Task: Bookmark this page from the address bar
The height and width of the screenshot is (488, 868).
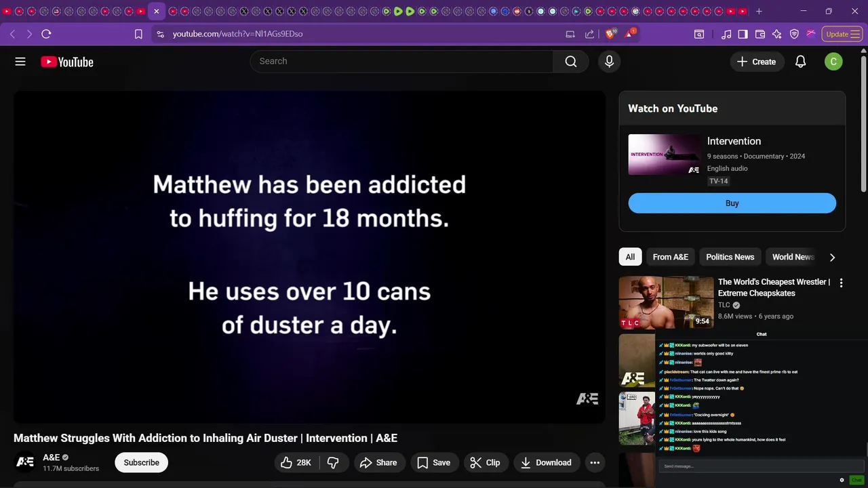Action: [138, 34]
